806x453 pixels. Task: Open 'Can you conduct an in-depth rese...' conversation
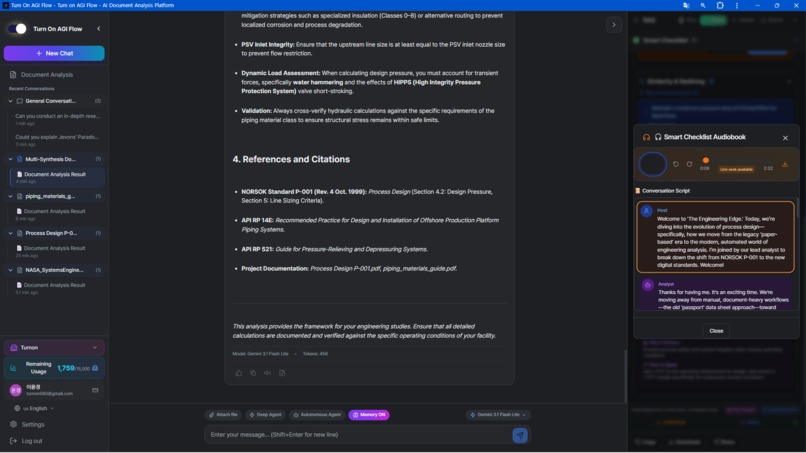pos(57,119)
